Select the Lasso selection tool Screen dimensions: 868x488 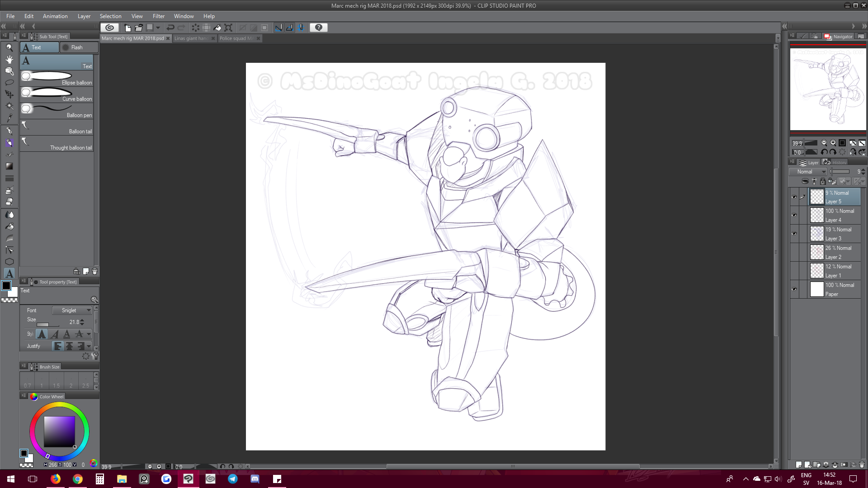(x=9, y=83)
